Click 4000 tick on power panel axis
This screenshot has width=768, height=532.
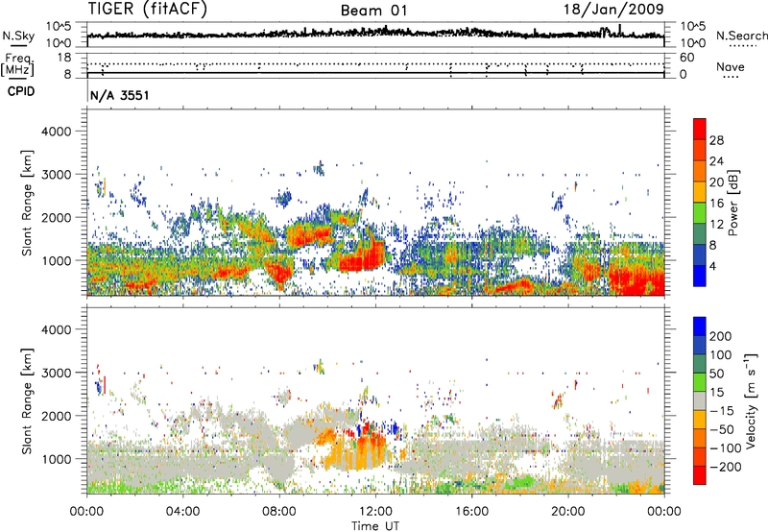click(x=57, y=132)
